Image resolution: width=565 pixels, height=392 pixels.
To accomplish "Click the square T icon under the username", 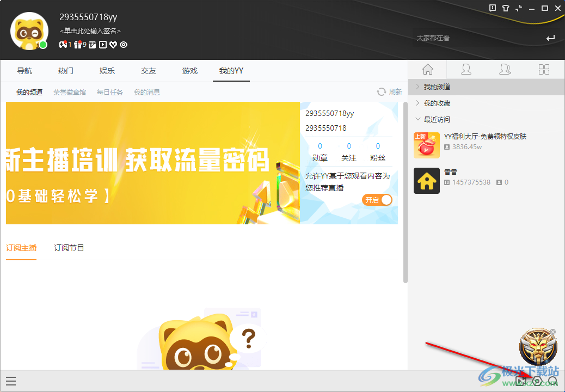I will pyautogui.click(x=93, y=45).
